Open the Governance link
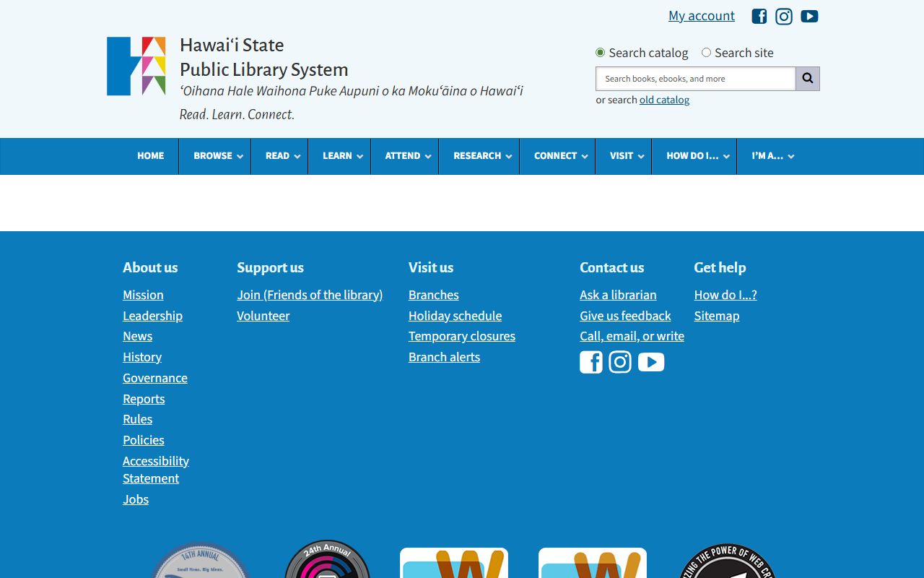The image size is (924, 578). 155,378
